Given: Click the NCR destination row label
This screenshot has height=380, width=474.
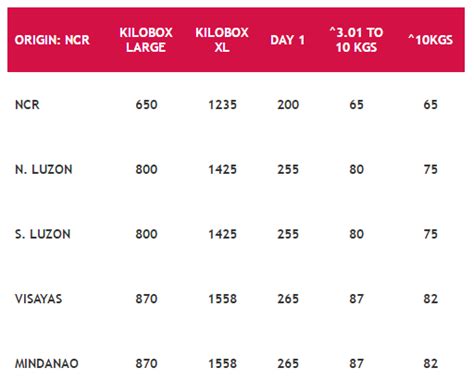Looking at the screenshot, I should click(27, 105).
